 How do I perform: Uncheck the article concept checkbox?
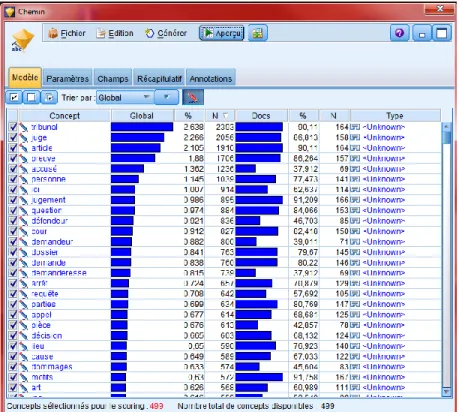[13, 148]
